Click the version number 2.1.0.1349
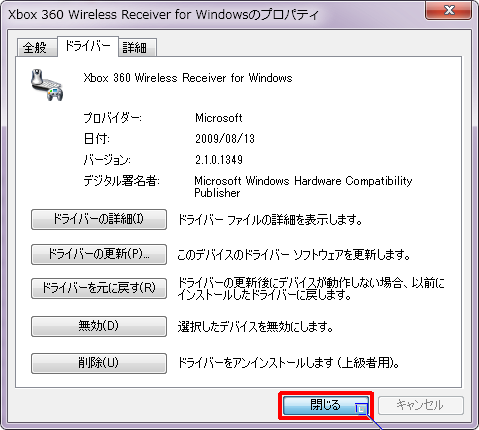The height and width of the screenshot is (430, 479). tap(219, 160)
